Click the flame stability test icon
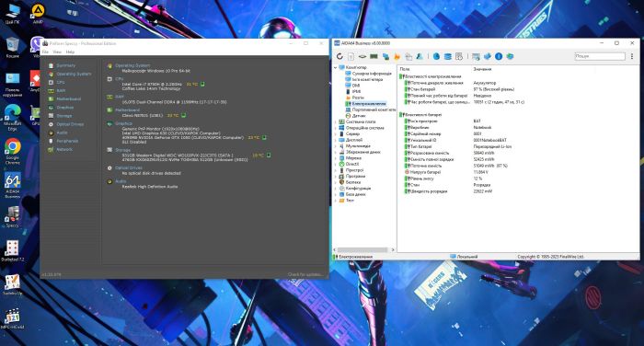This screenshot has width=644, height=346. pos(397,56)
